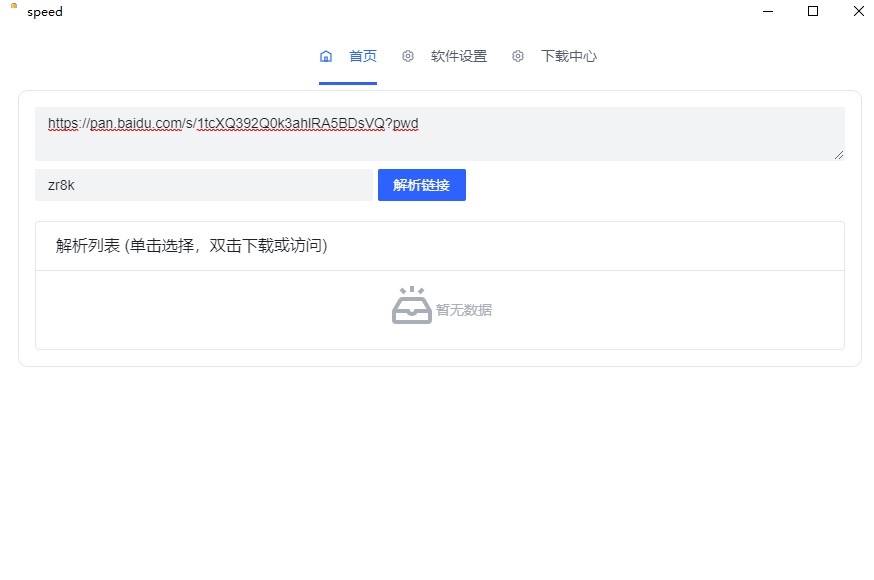The width and height of the screenshot is (874, 580).
Task: Click the textarea resize handle at its corner
Action: [x=838, y=157]
